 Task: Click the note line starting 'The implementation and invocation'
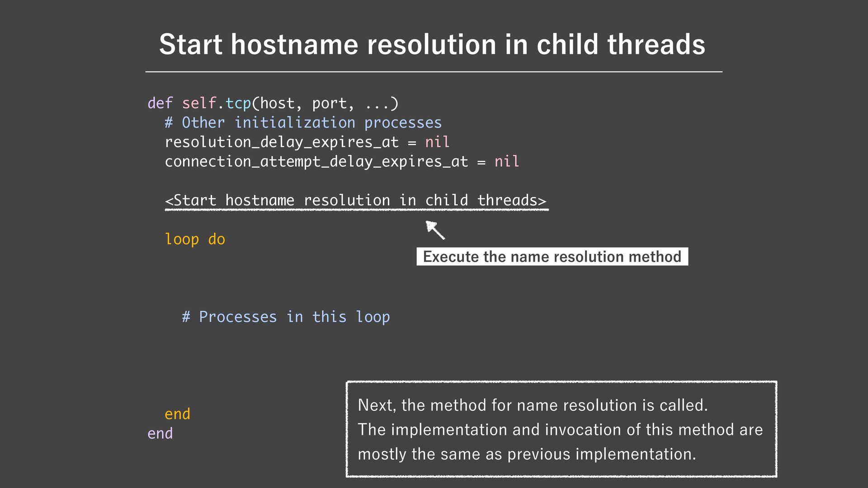(560, 430)
